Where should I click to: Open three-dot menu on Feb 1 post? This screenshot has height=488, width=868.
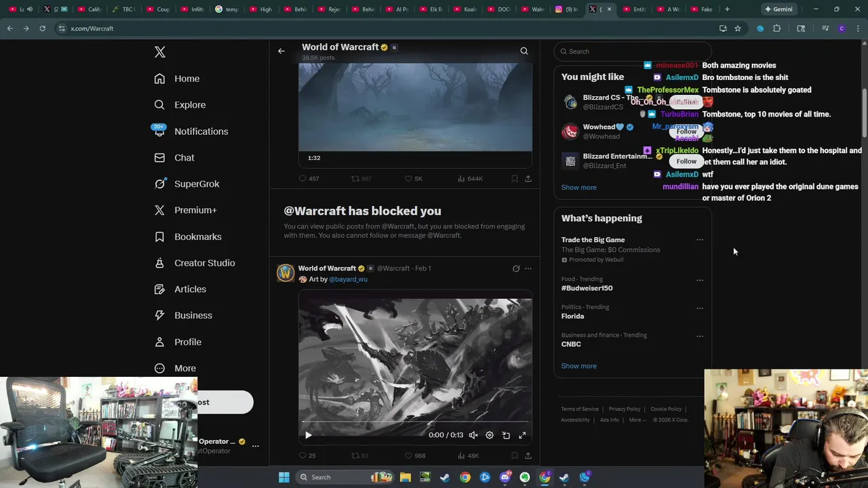pyautogui.click(x=528, y=268)
